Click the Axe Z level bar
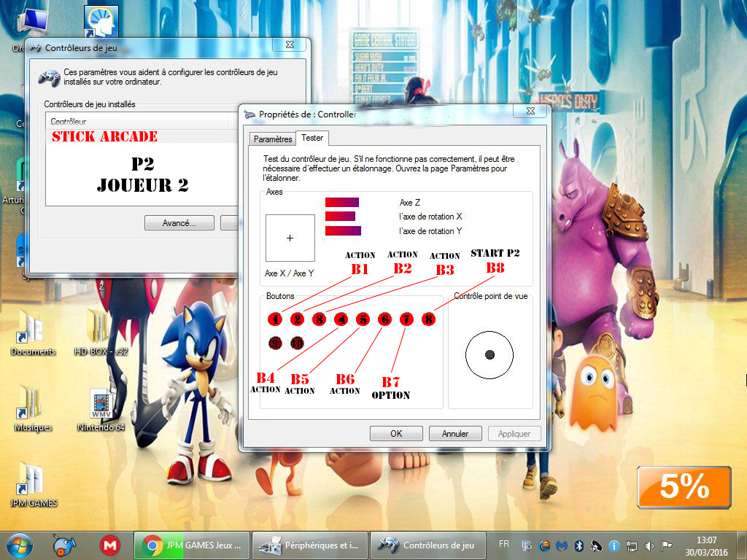This screenshot has width=747, height=560. point(342,203)
